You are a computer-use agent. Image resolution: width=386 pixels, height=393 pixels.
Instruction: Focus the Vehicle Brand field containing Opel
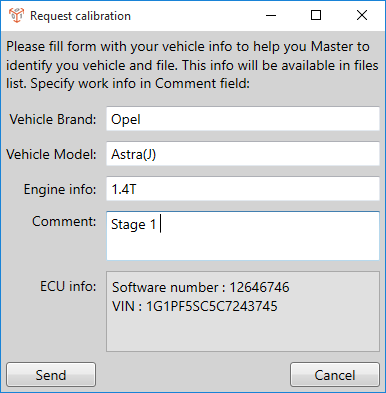(x=243, y=119)
